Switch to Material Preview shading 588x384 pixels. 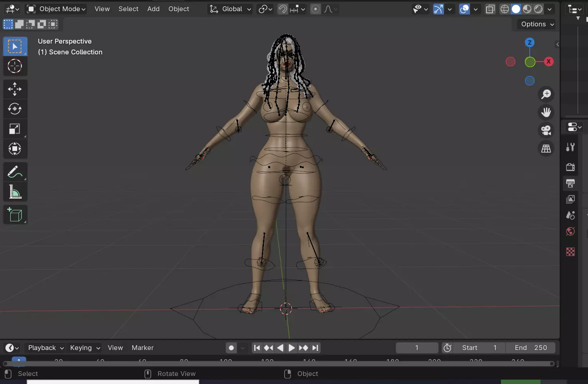click(527, 9)
